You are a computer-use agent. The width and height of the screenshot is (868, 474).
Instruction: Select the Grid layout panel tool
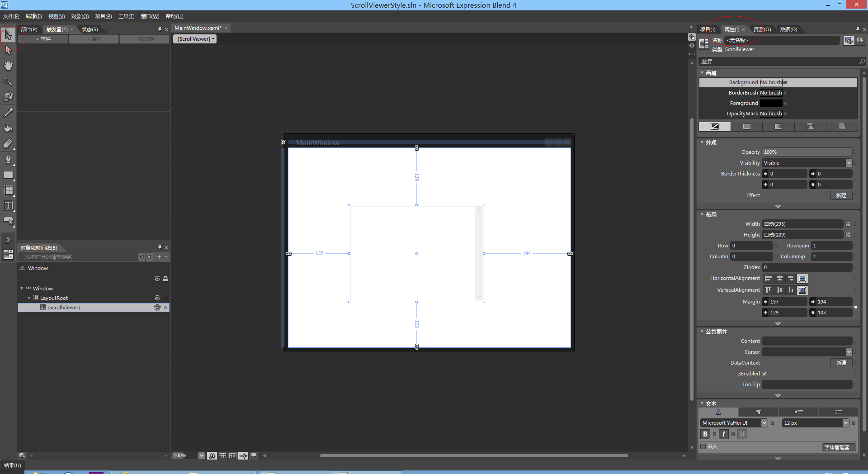8,190
